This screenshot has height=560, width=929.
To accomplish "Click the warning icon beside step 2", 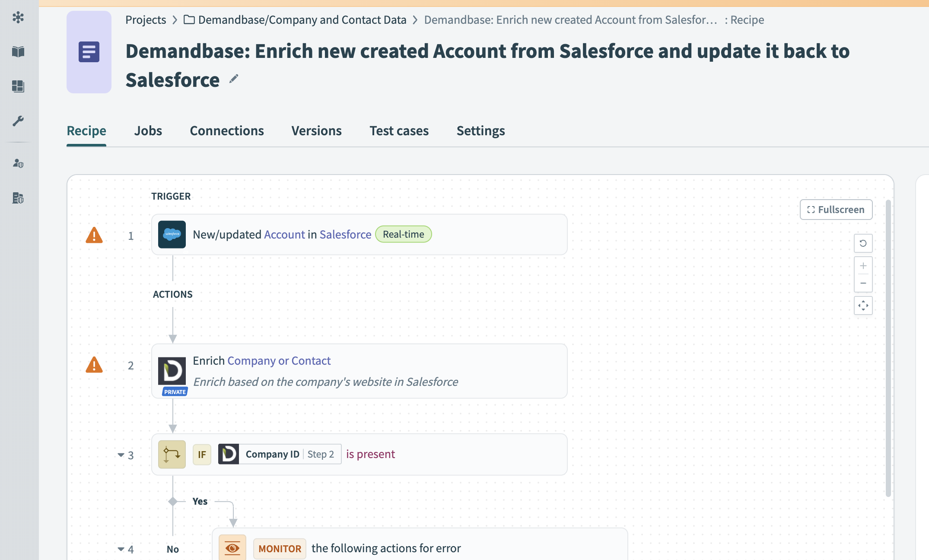I will (94, 365).
